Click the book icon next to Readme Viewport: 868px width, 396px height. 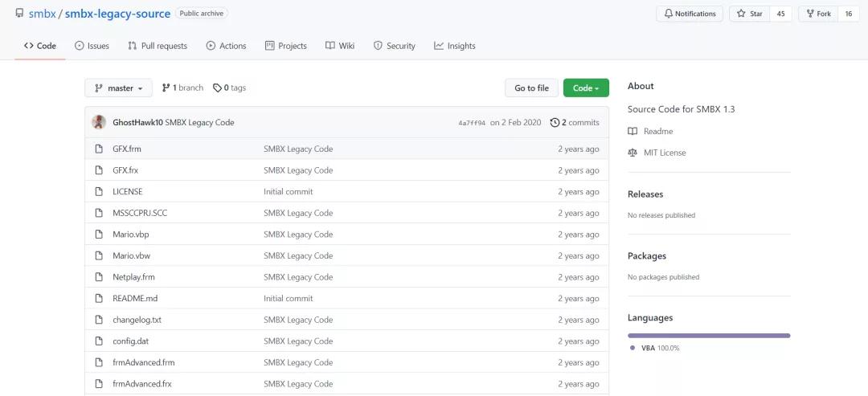click(x=633, y=131)
